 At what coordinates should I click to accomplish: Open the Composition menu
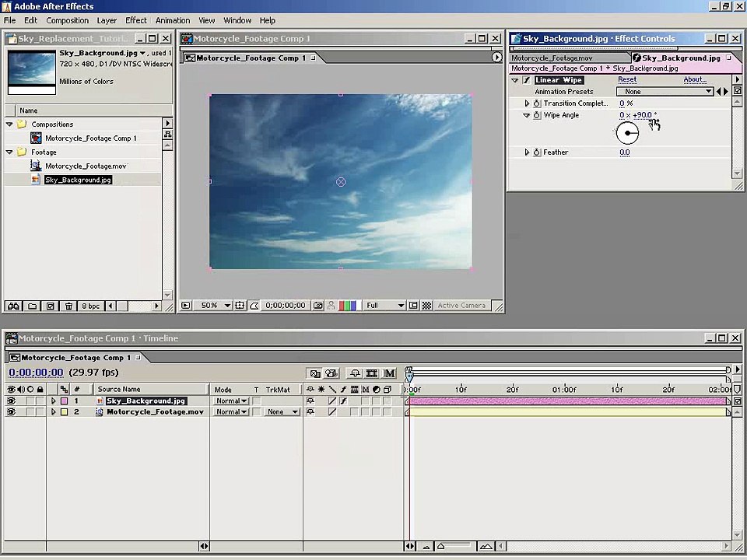(x=67, y=20)
